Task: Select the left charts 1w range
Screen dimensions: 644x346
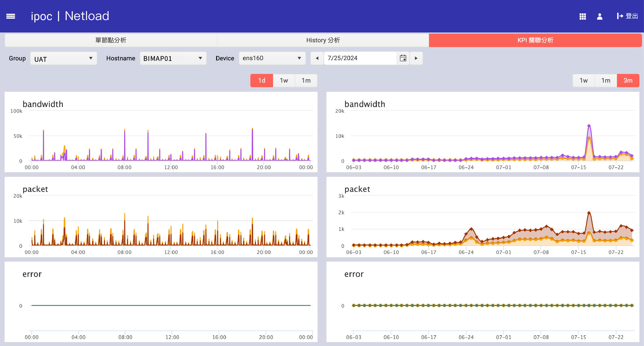Action: [284, 80]
